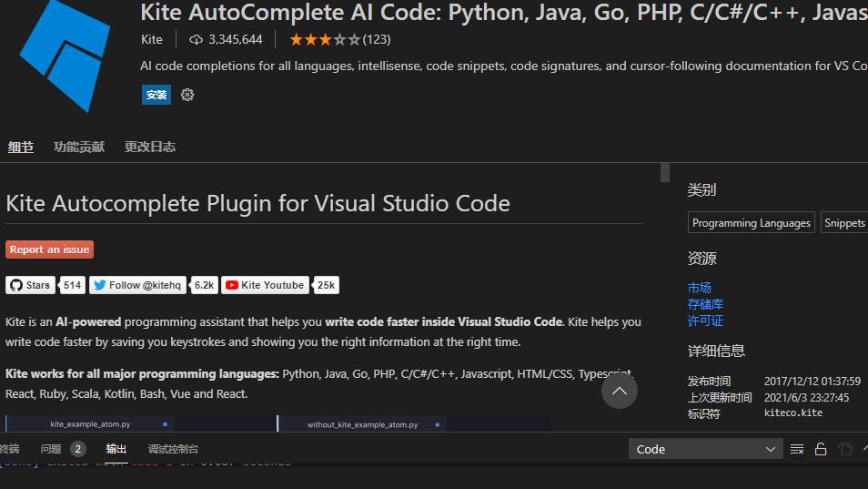Open the 调试控制台 panel tab
This screenshot has height=489, width=868.
click(173, 449)
